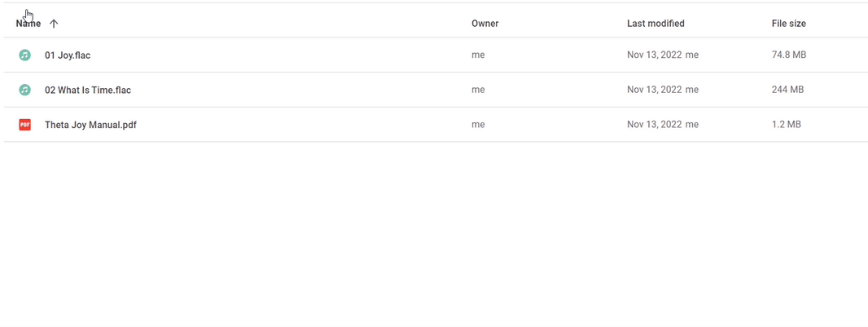
Task: Click the 244 MB file size
Action: coord(787,89)
